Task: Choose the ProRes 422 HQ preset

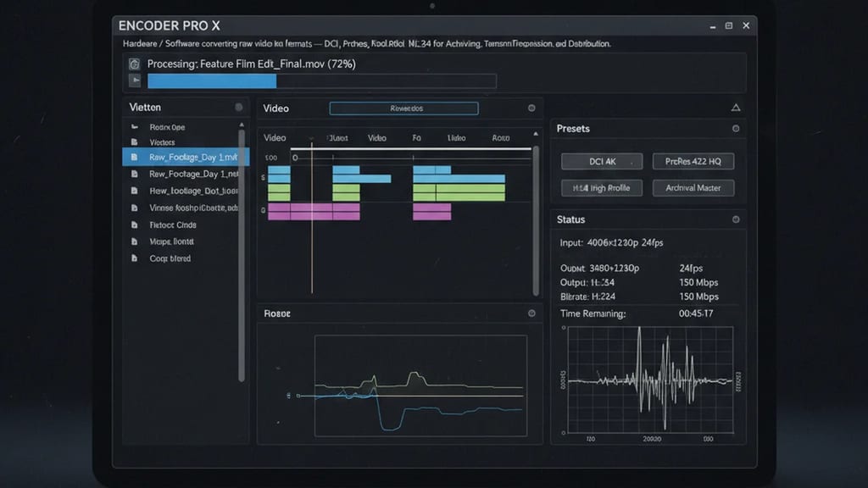Action: pos(693,162)
